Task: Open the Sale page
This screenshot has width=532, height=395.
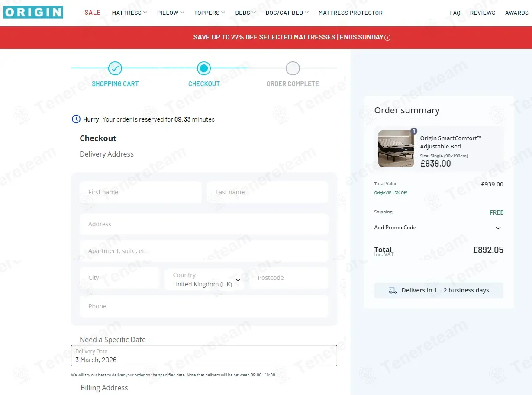Action: [x=93, y=13]
